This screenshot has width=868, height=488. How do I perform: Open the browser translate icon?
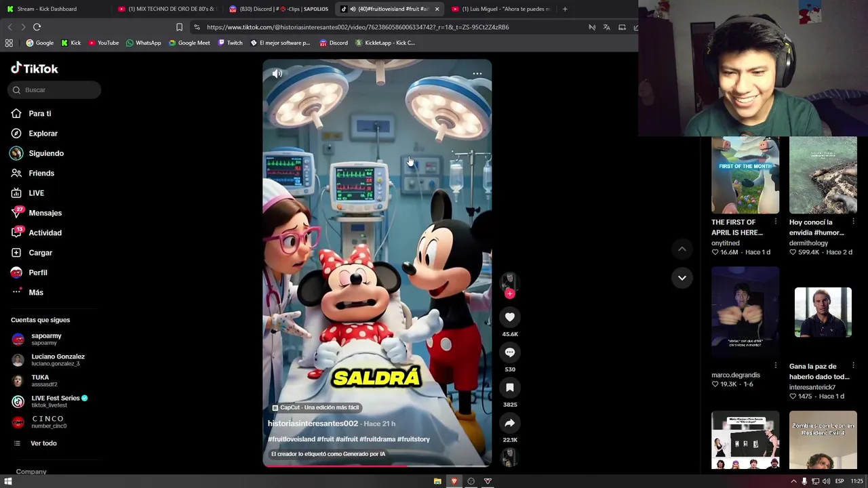click(x=606, y=27)
